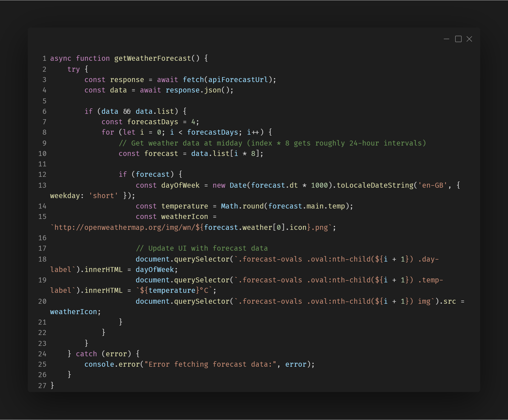Click on apiForecastUrl variable
508x420 pixels.
click(238, 80)
